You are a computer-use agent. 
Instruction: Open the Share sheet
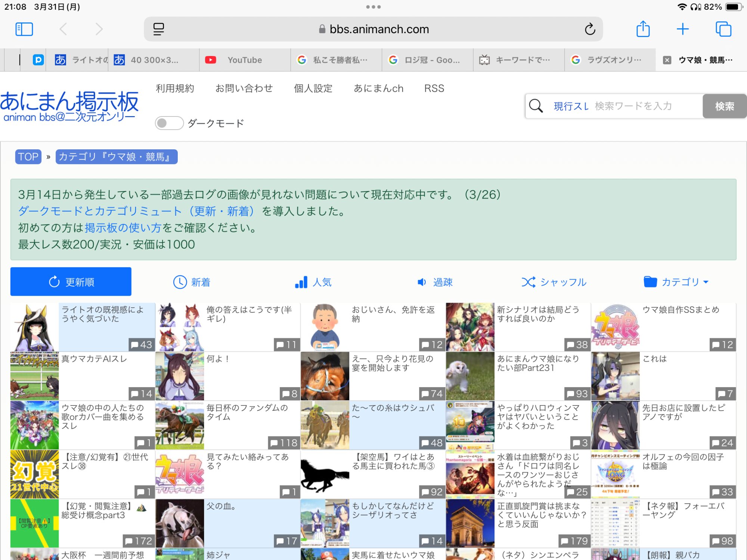643,29
